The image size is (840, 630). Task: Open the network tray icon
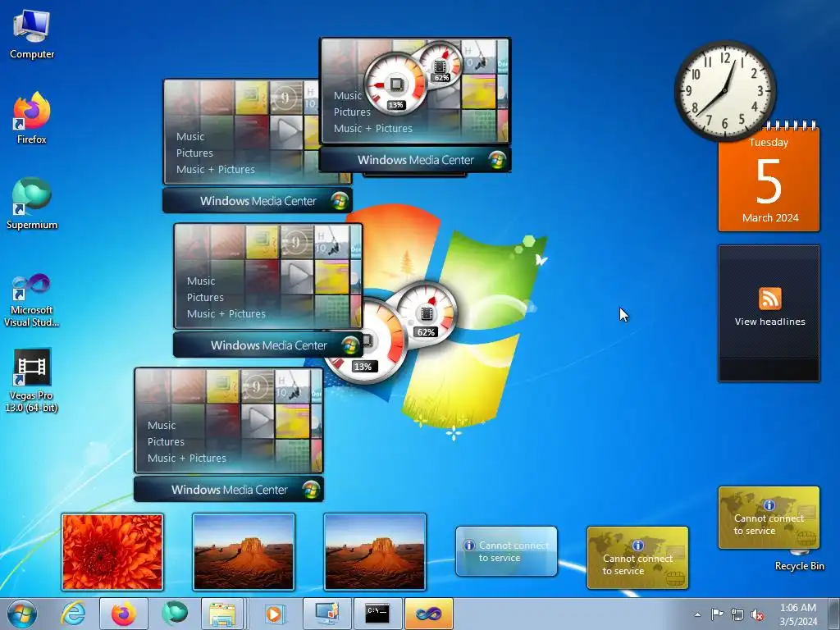click(737, 614)
